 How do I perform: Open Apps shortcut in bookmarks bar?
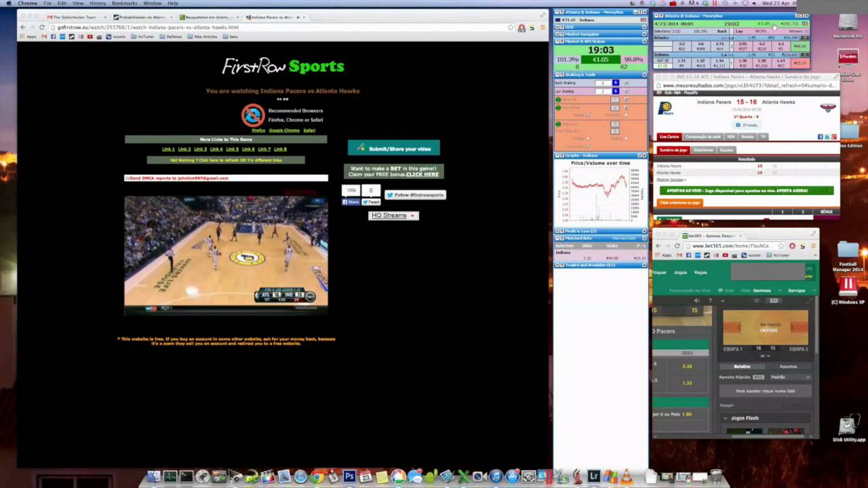[x=28, y=37]
